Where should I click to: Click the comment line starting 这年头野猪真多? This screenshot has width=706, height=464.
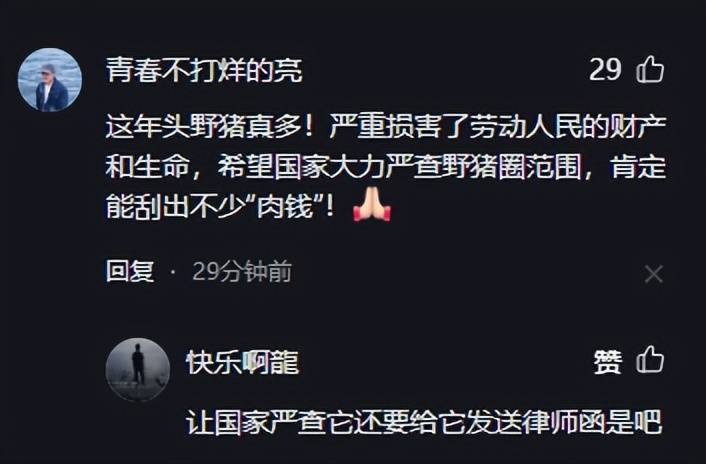pyautogui.click(x=386, y=127)
